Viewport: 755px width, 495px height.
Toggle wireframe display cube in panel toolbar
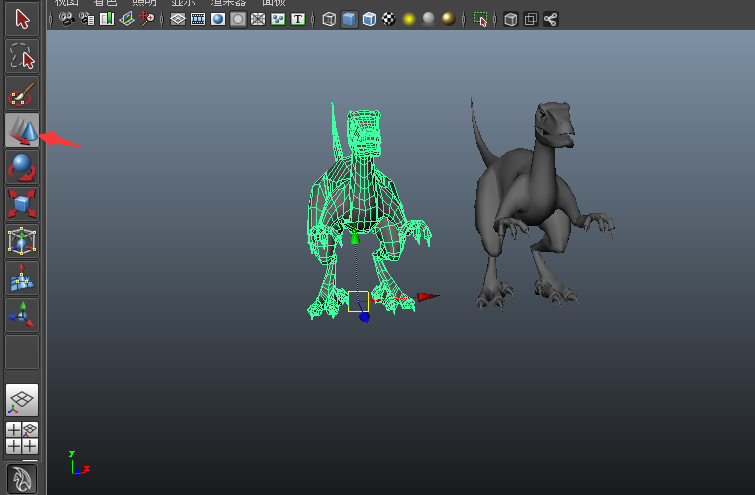(329, 19)
